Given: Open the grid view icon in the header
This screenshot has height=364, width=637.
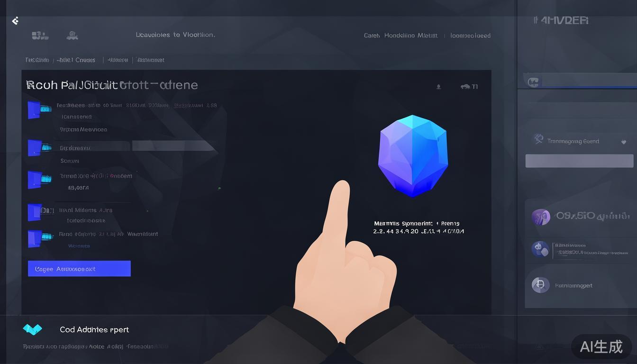Looking at the screenshot, I should [x=40, y=35].
